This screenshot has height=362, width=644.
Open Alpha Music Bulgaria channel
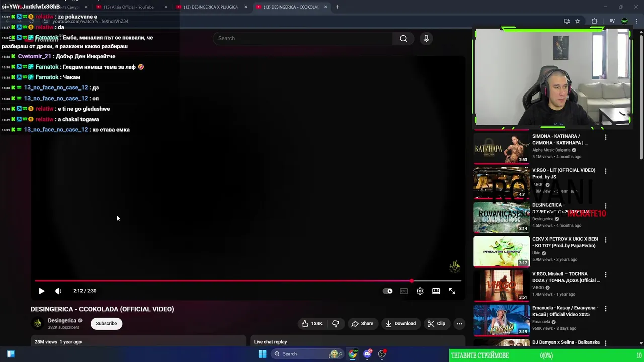click(551, 150)
